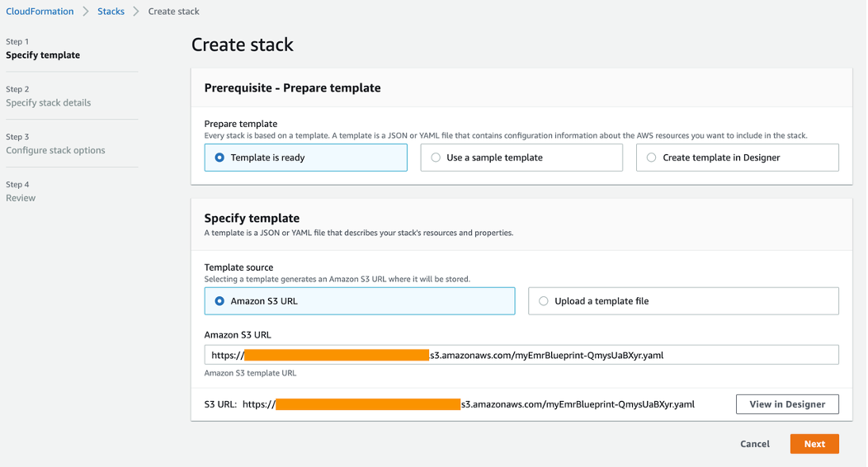Click the S3 URL summary text line
The width and height of the screenshot is (868, 467).
point(450,404)
